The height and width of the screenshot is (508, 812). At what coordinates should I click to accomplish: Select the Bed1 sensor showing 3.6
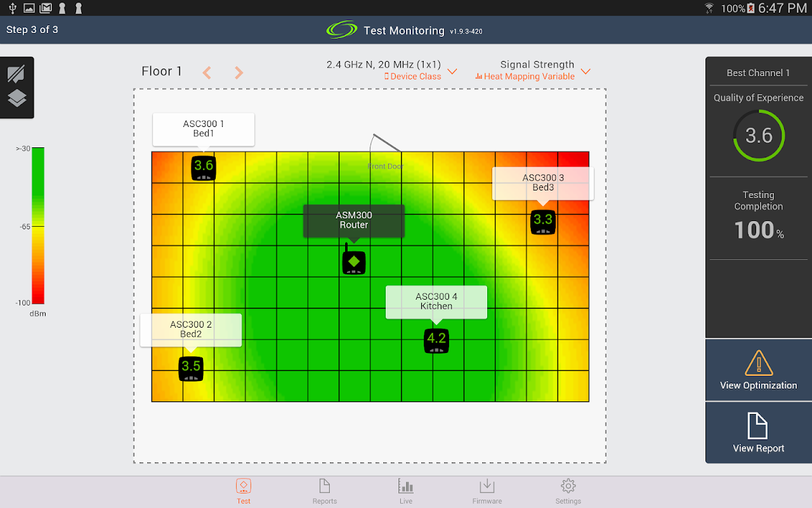click(x=204, y=168)
